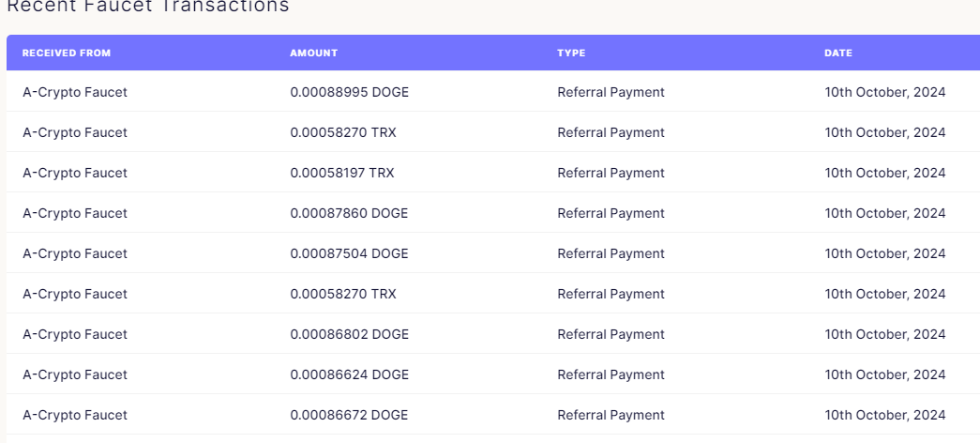
Task: Click the DATE column header
Action: pyautogui.click(x=838, y=53)
